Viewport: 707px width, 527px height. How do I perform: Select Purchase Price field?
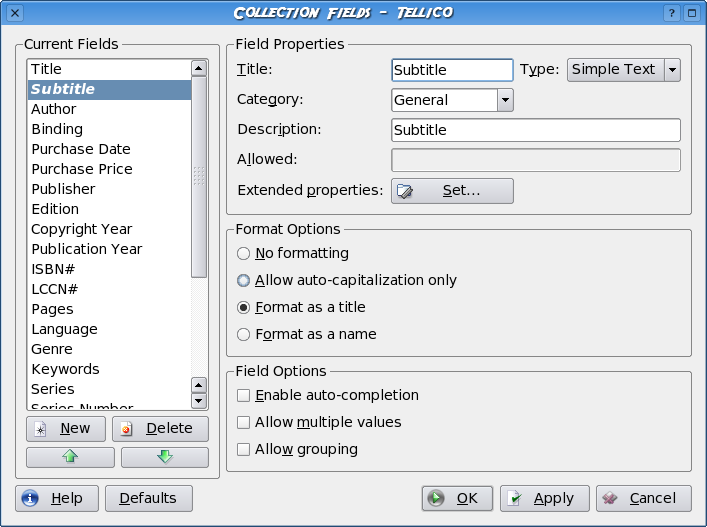pos(110,169)
